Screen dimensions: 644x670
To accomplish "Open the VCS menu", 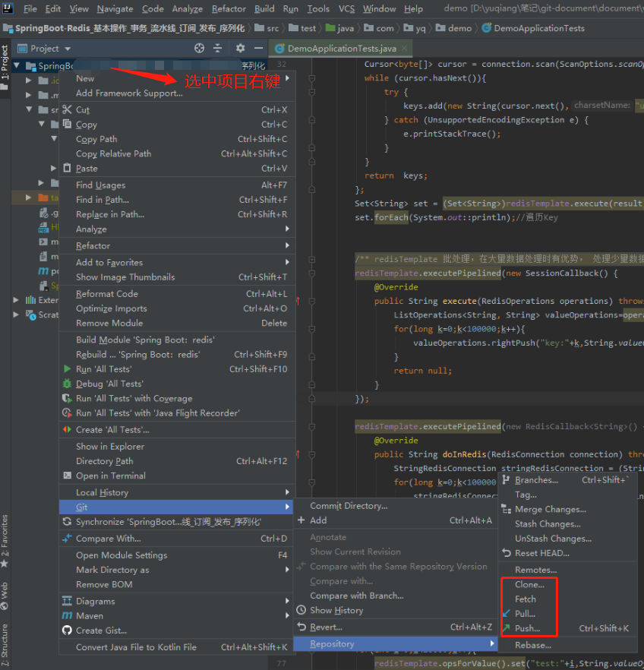I will pos(346,8).
